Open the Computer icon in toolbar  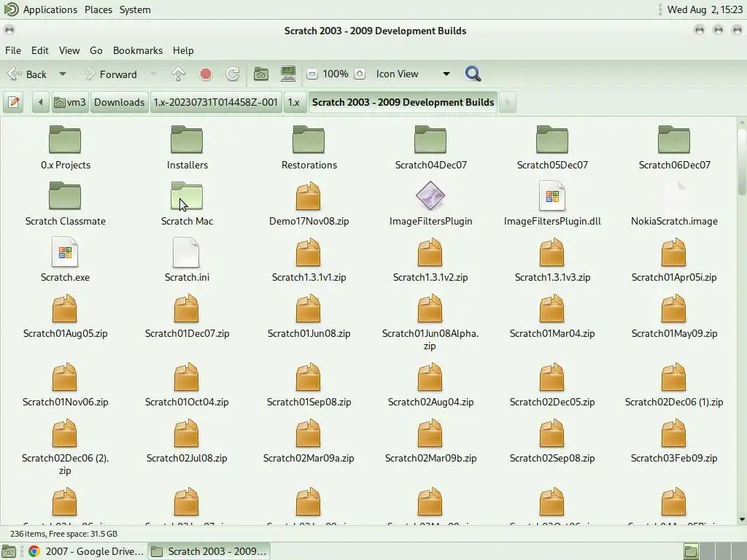pyautogui.click(x=288, y=74)
